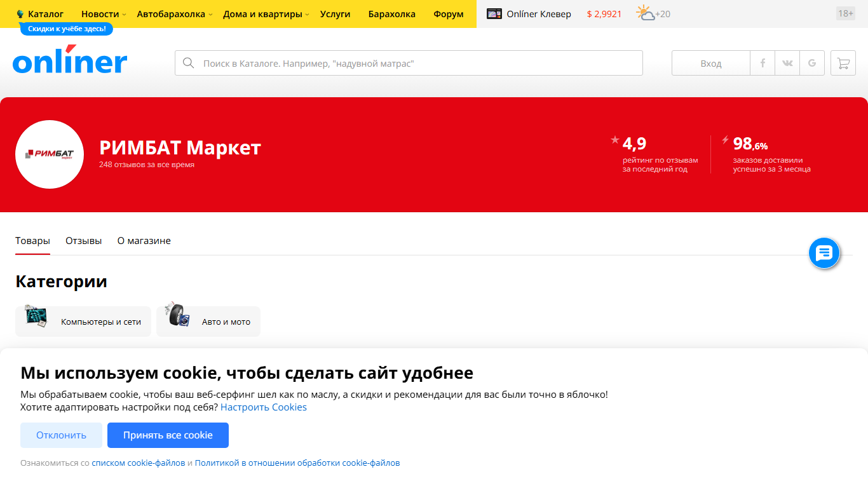Click the VK login icon
The height and width of the screenshot is (488, 868).
(x=787, y=64)
